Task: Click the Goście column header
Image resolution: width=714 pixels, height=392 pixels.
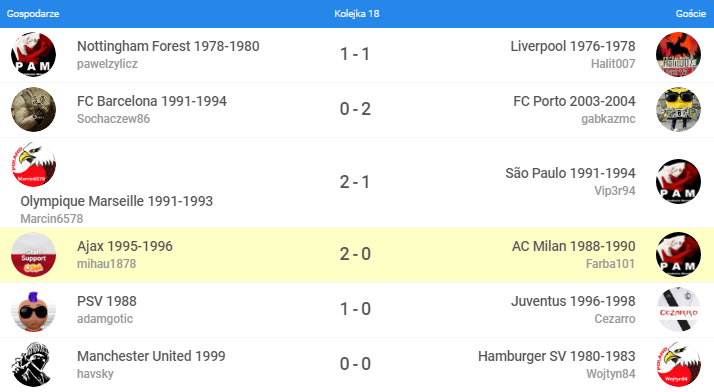Action: click(x=690, y=14)
